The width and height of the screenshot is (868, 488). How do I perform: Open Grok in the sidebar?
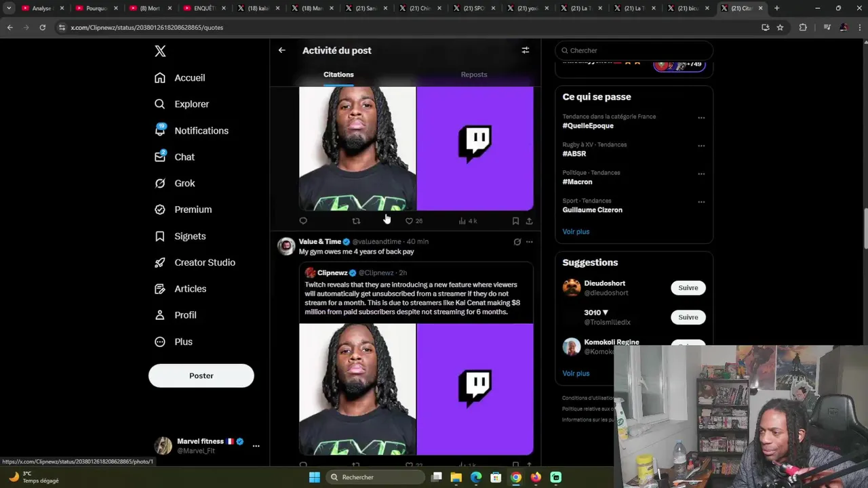point(174,184)
